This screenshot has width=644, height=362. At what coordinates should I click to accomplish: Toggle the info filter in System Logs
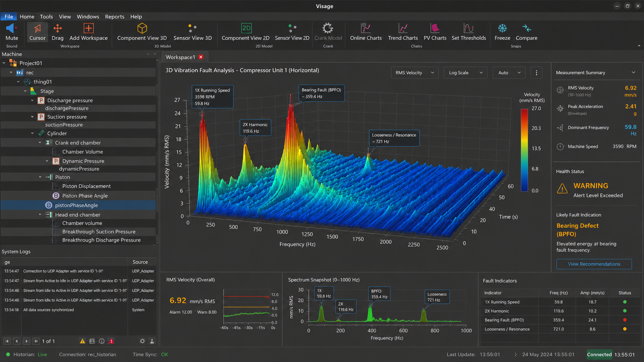point(102,341)
